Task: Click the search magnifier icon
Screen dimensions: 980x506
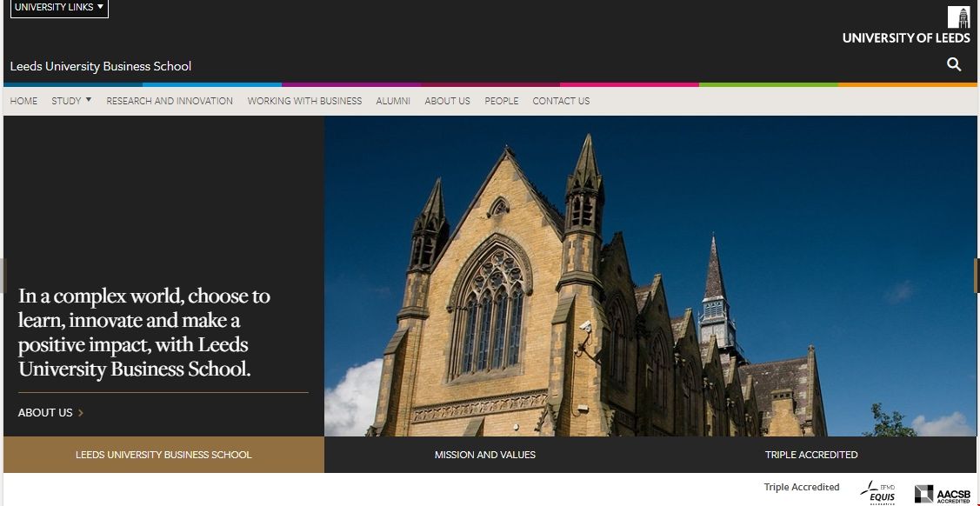Action: coord(954,64)
